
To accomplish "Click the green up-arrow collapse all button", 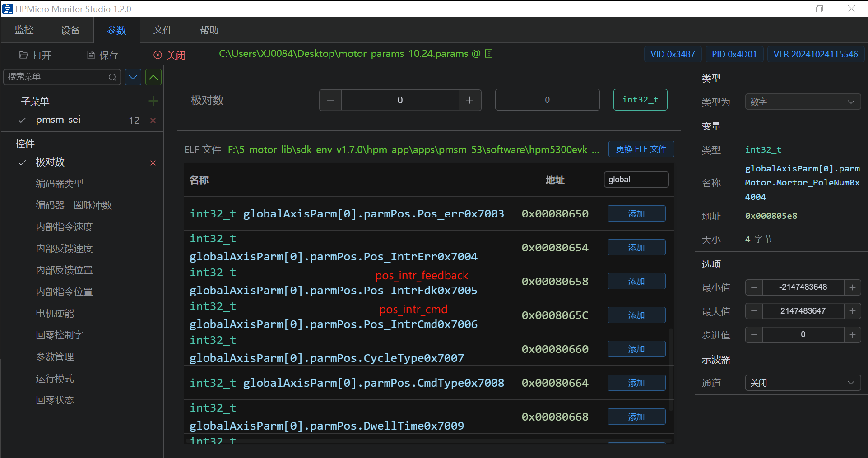I will pyautogui.click(x=153, y=77).
